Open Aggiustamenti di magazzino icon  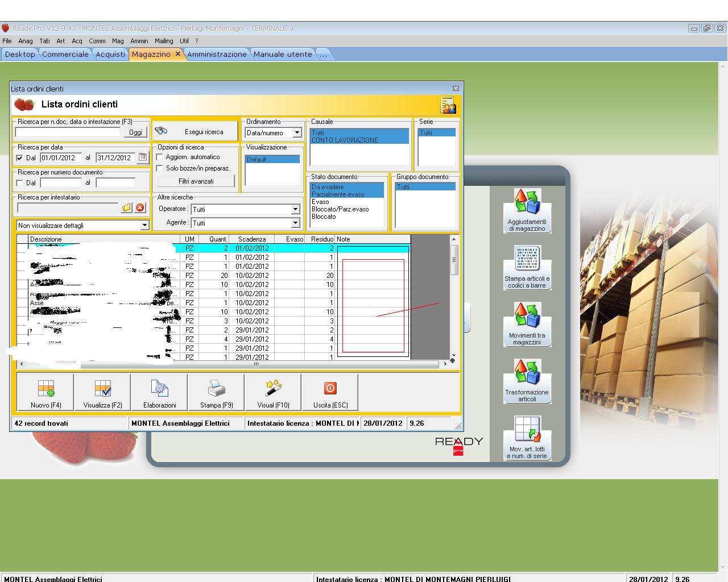[527, 210]
